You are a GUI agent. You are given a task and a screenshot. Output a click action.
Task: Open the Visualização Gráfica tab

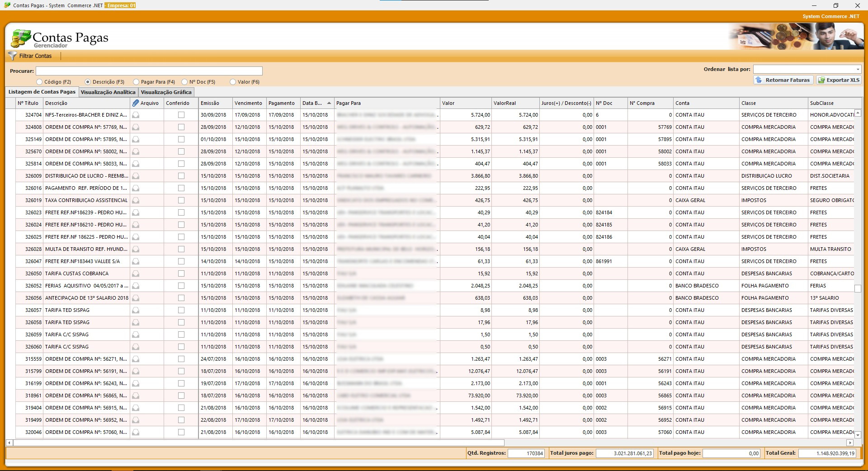click(x=166, y=92)
